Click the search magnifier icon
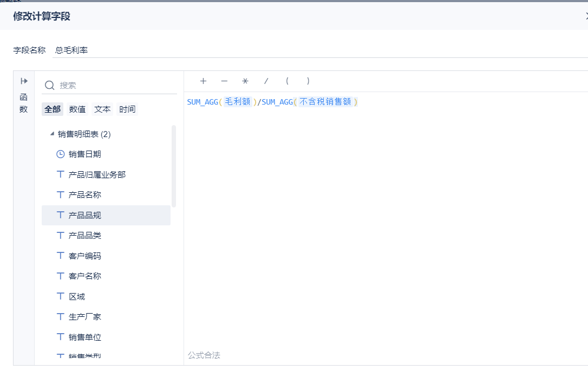 point(49,85)
